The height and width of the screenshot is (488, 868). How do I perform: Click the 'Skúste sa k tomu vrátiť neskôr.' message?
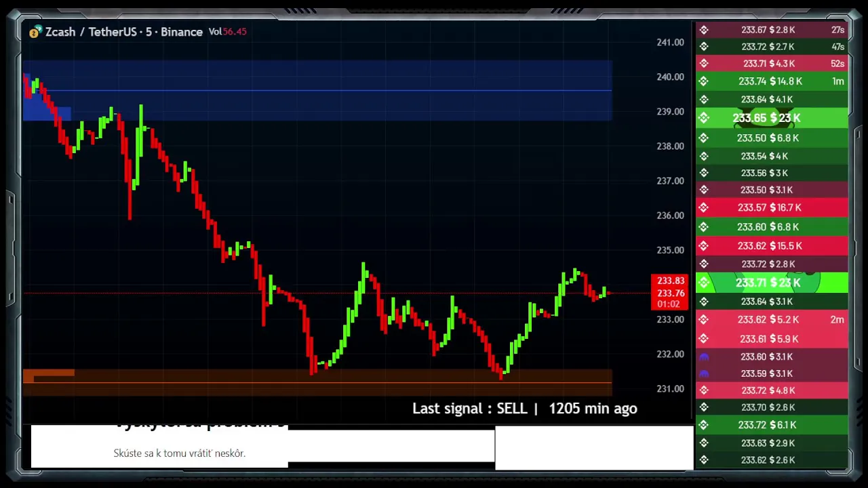(x=180, y=453)
